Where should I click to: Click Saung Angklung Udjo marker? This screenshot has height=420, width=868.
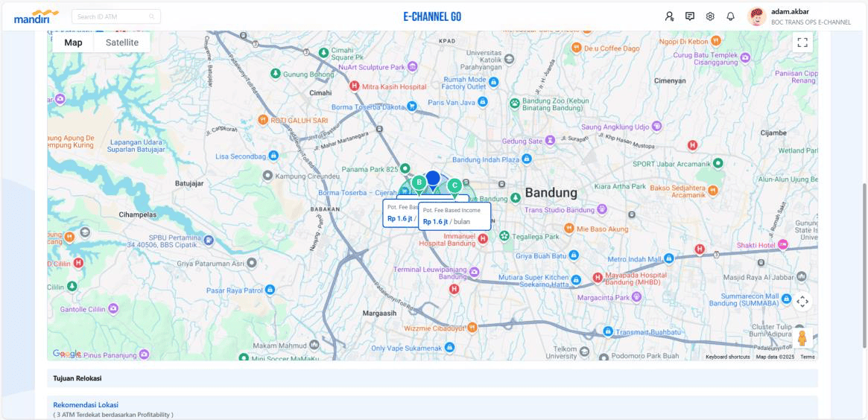pos(657,126)
